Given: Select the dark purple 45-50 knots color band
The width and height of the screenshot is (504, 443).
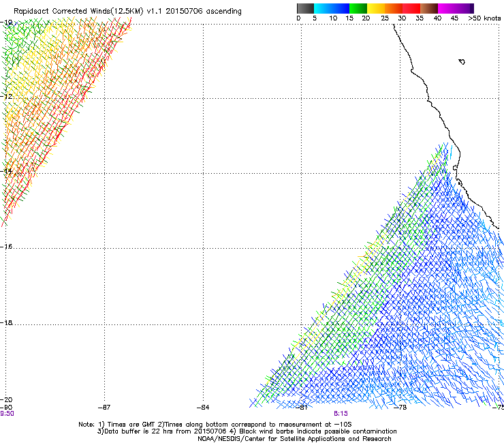Looking at the screenshot, I should 464,8.
